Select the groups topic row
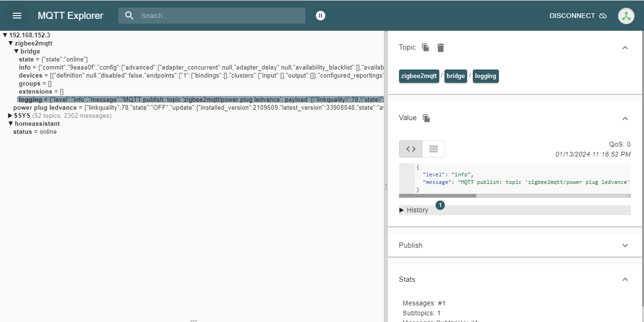Image resolution: width=644 pixels, height=322 pixels. click(35, 83)
